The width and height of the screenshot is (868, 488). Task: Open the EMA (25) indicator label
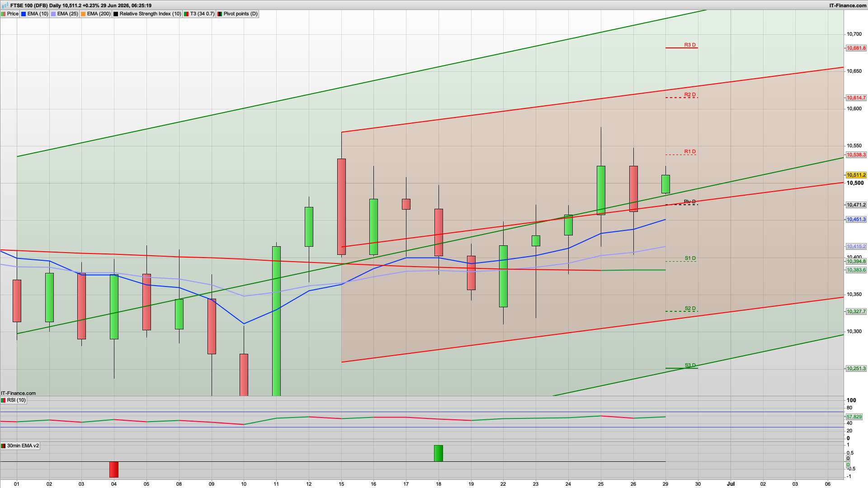point(67,14)
